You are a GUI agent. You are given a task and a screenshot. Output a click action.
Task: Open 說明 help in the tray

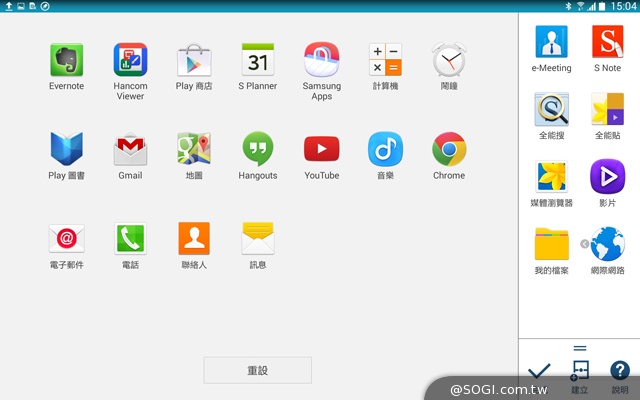pos(620,372)
